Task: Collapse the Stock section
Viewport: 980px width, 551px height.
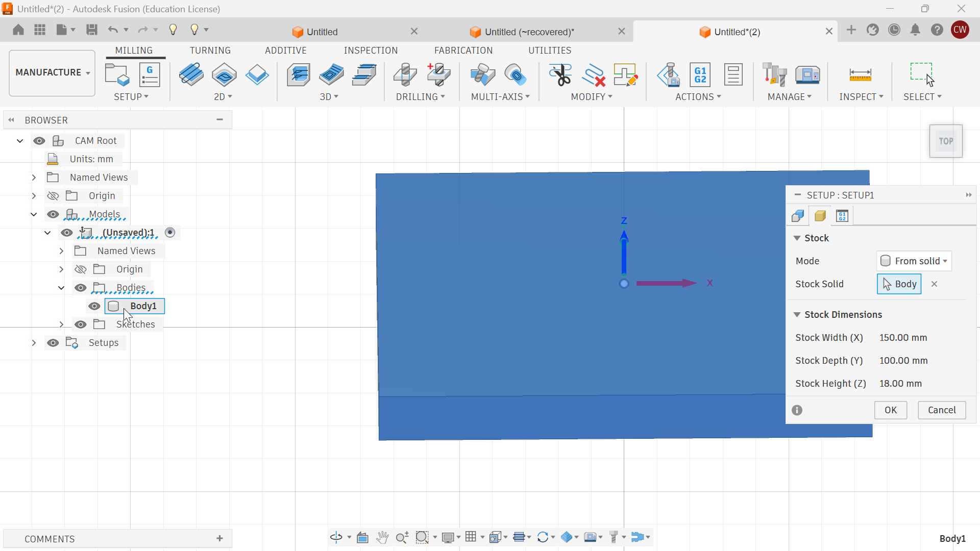Action: 797,238
